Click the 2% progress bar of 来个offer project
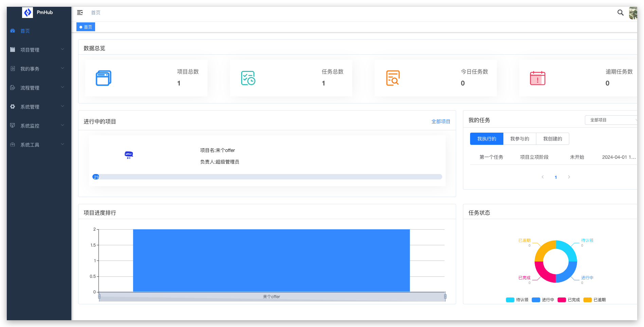 click(96, 177)
